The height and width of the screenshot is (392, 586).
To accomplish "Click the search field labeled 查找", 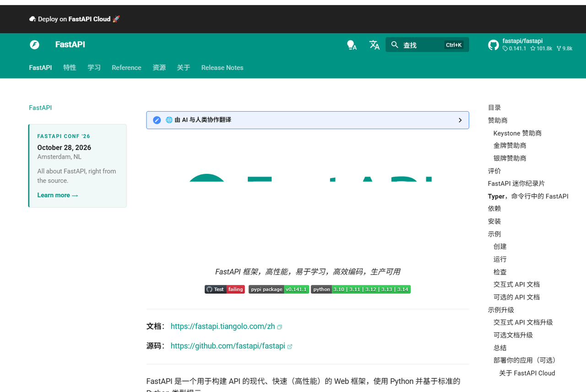I will pyautogui.click(x=427, y=44).
